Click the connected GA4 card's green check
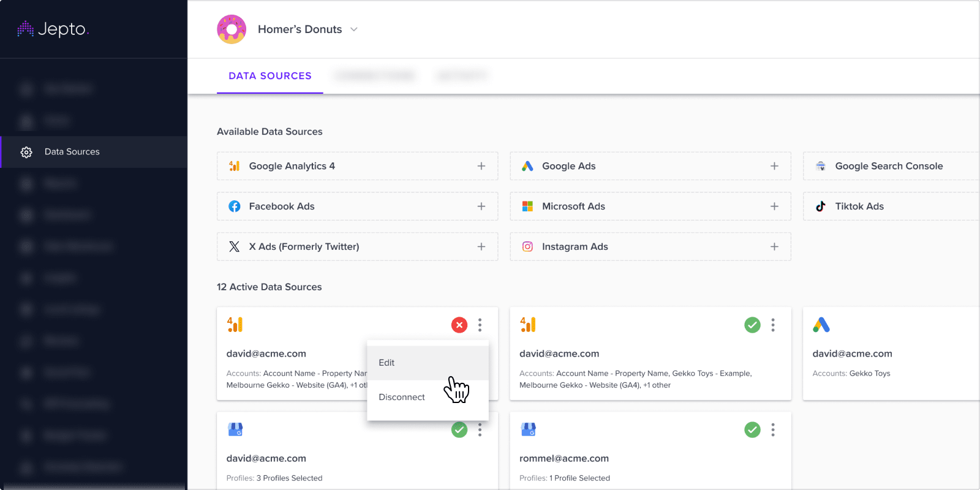Image resolution: width=980 pixels, height=490 pixels. point(752,325)
